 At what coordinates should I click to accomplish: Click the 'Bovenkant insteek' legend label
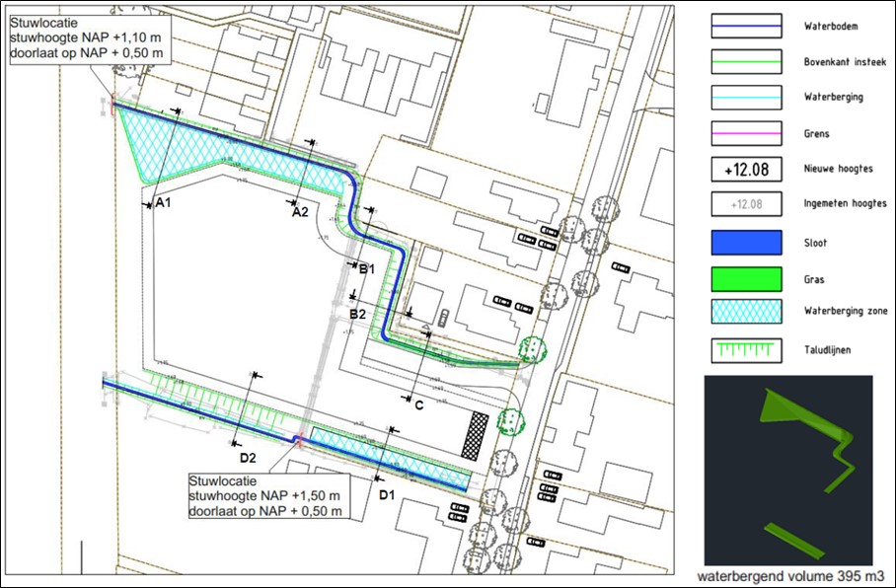(x=845, y=62)
